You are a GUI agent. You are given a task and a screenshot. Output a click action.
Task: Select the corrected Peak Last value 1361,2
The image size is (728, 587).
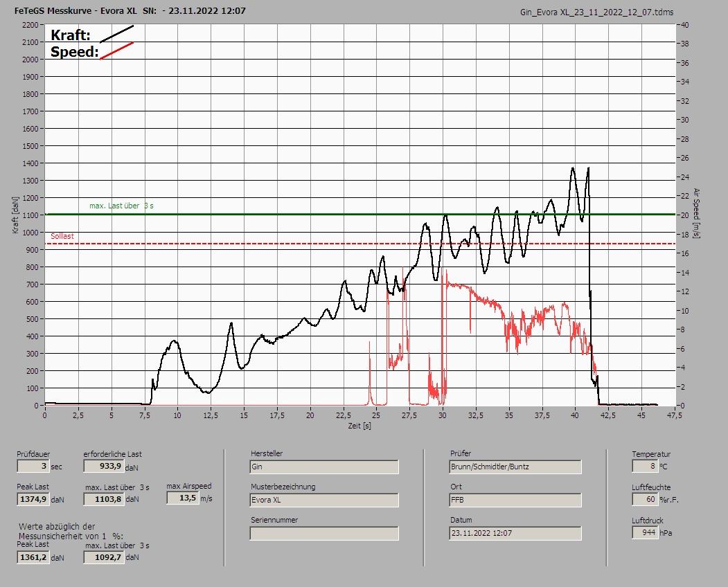[x=33, y=557]
